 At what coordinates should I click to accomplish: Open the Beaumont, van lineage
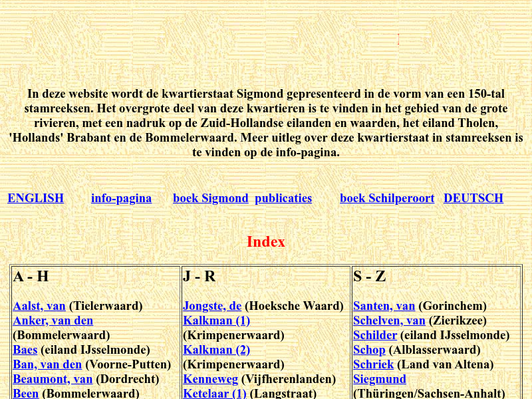click(x=53, y=379)
